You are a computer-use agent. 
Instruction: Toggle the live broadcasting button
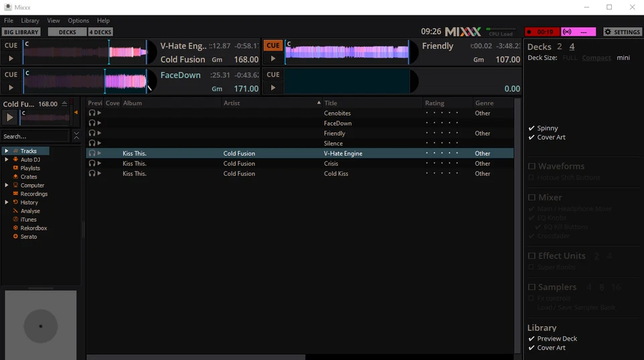pyautogui.click(x=578, y=32)
